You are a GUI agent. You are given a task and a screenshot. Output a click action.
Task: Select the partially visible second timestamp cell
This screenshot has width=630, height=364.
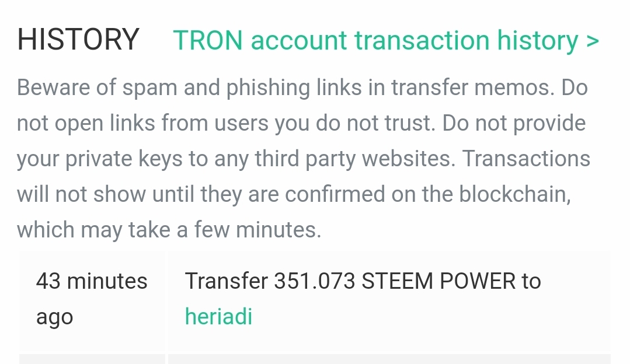[x=92, y=359]
